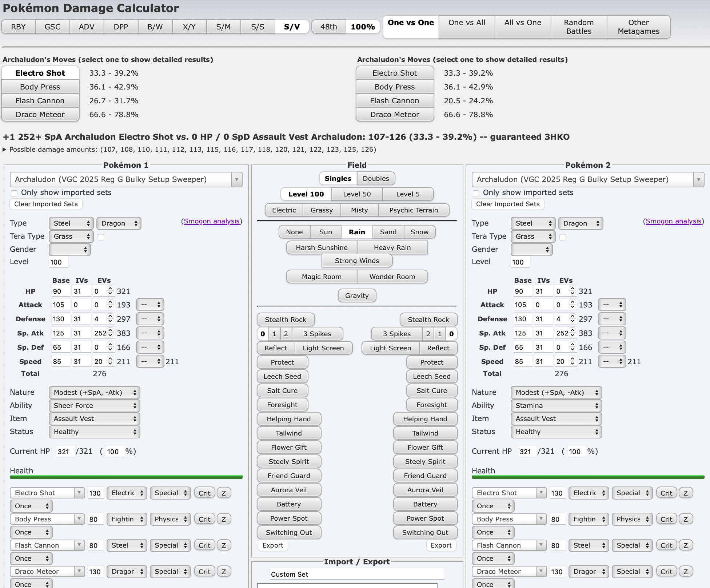Set weather to Sun

click(x=326, y=232)
